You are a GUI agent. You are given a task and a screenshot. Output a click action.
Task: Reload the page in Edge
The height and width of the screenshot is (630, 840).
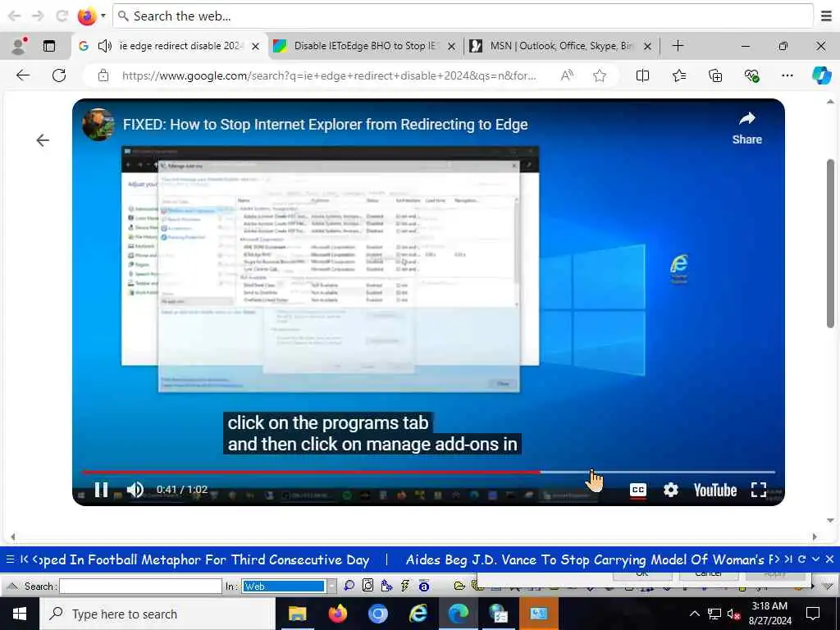click(59, 75)
